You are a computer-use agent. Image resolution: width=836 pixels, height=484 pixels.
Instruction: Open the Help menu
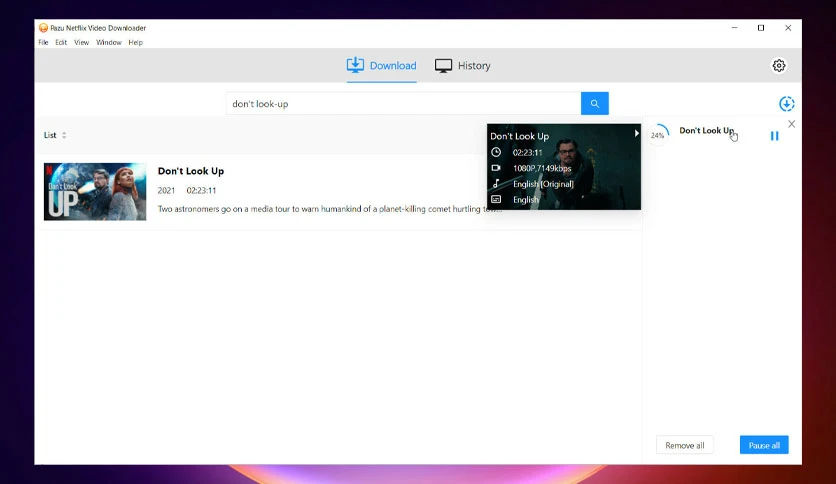coord(135,42)
